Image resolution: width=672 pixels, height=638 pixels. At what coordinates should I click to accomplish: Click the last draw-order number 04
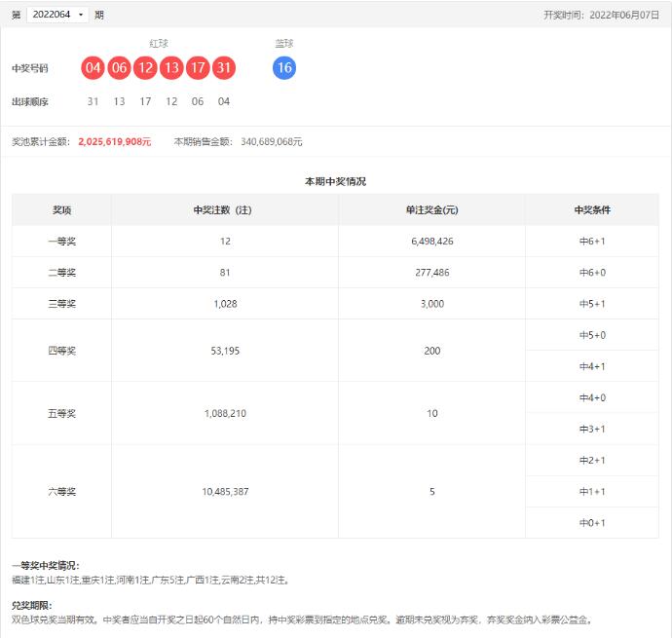click(x=224, y=101)
